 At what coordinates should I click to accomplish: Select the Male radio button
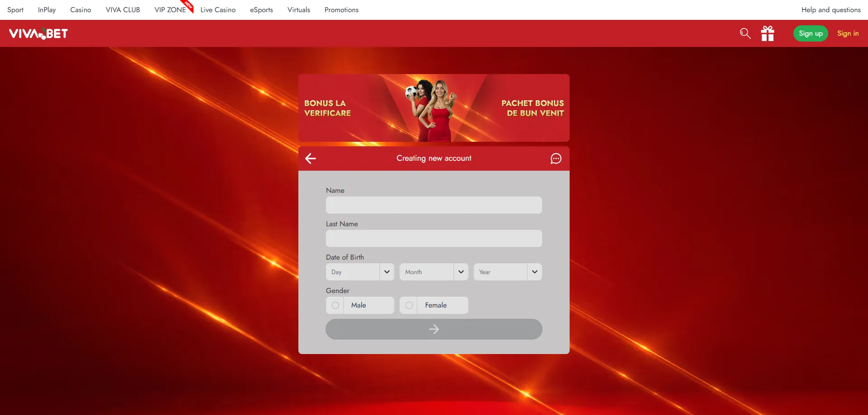click(x=335, y=305)
